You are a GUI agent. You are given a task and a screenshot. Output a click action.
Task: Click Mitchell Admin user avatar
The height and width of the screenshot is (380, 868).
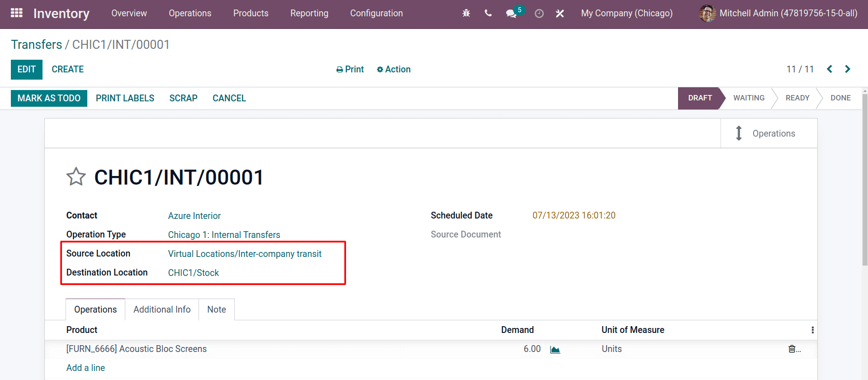click(x=707, y=14)
